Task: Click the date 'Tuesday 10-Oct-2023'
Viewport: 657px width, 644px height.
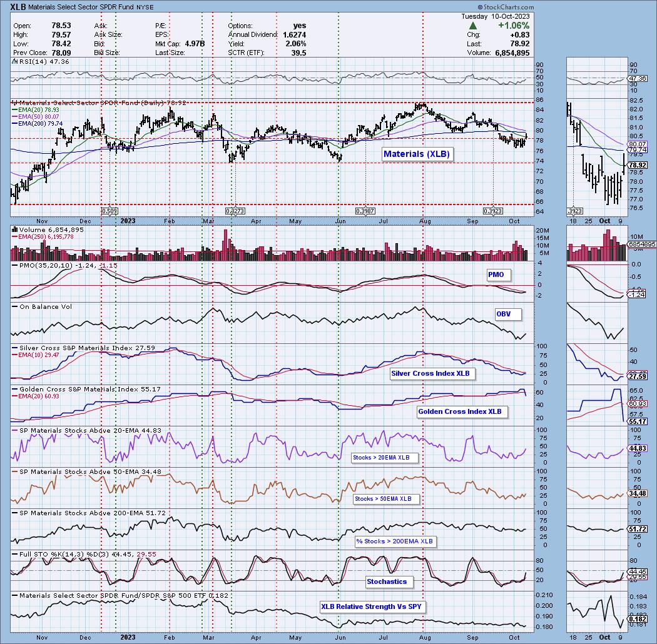Action: (x=496, y=16)
